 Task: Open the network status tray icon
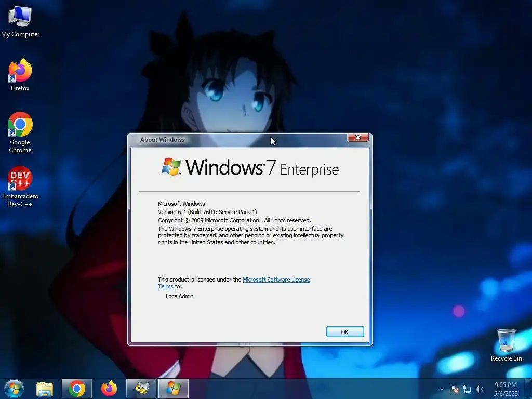click(467, 389)
